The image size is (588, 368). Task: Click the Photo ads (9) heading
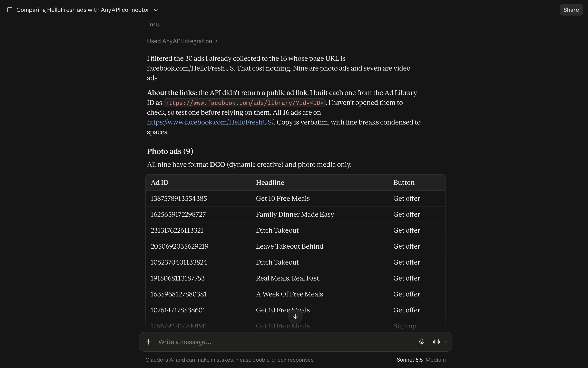[170, 151]
